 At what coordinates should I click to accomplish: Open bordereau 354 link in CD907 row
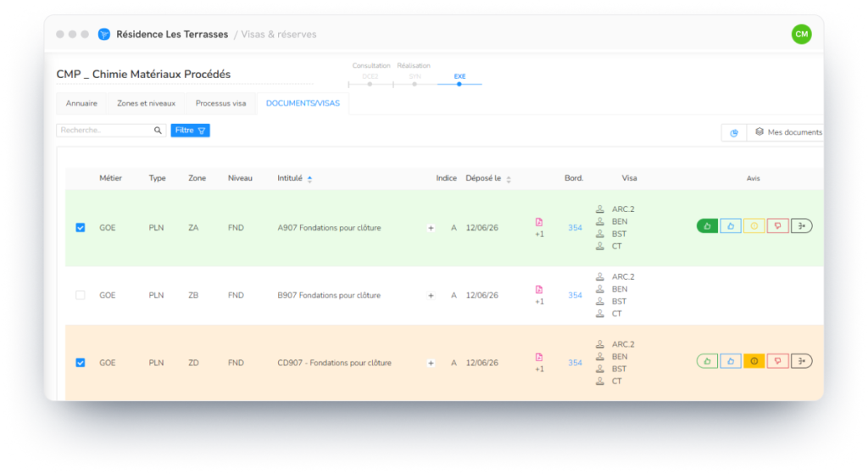[575, 363]
